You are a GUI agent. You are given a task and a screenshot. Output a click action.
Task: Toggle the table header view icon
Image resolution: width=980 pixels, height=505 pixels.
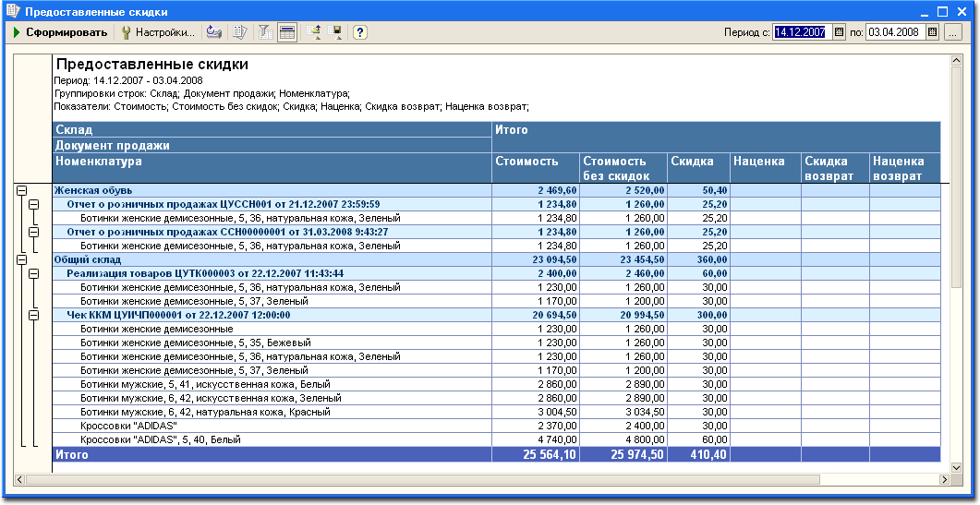tap(287, 32)
